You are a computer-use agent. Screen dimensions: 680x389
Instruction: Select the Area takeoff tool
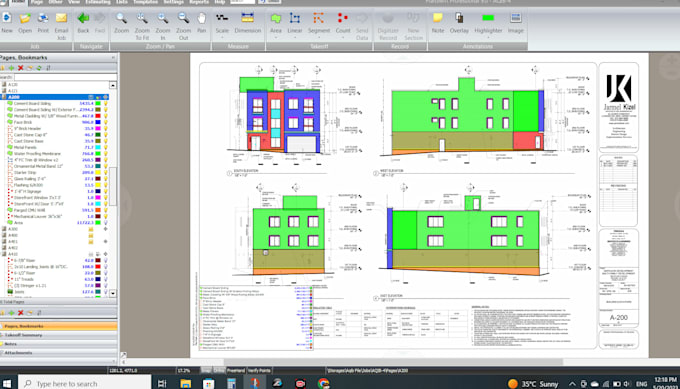[x=276, y=23]
